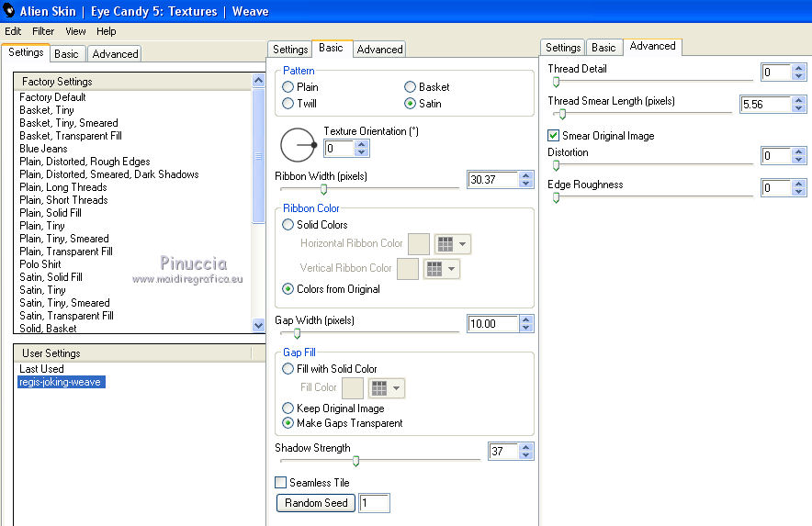Click the Gap Width slider handle

pos(298,333)
